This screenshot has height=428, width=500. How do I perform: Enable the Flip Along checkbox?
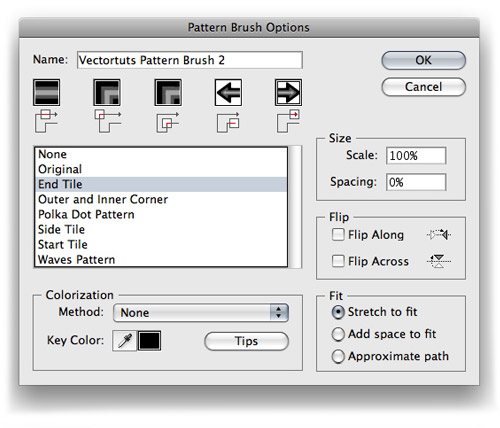pos(338,234)
